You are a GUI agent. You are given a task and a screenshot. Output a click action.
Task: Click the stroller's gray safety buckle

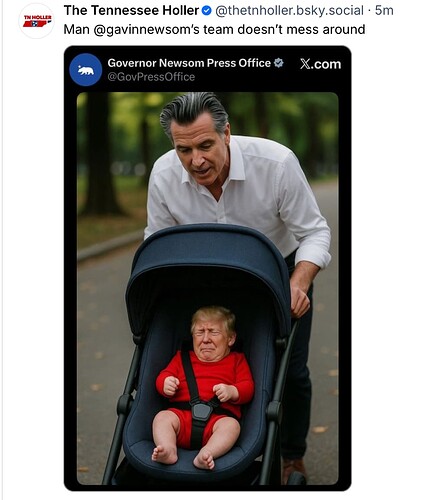coord(201,411)
